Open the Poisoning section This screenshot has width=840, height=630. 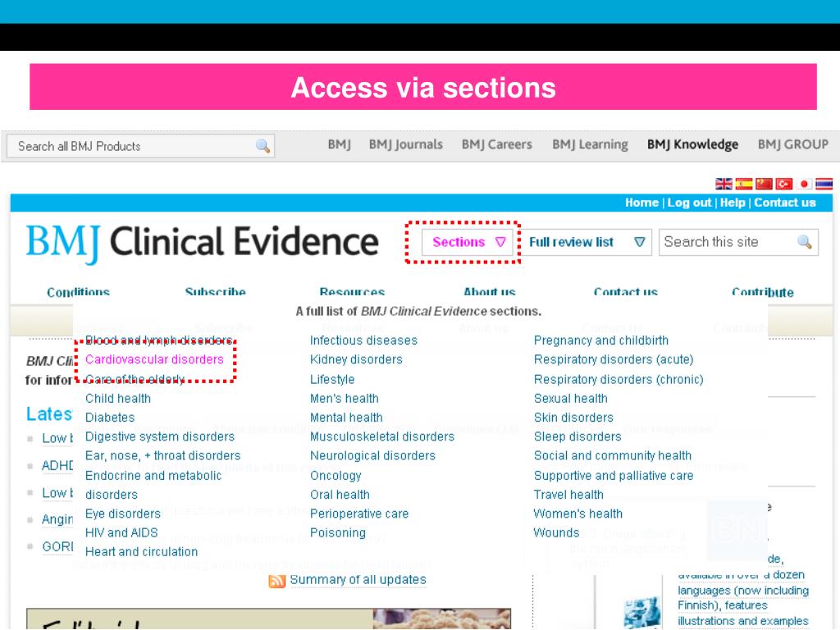(x=337, y=533)
